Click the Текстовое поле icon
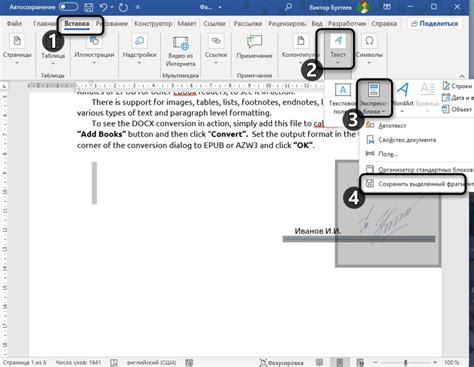Screen dimensions: 474x367 (x=342, y=90)
